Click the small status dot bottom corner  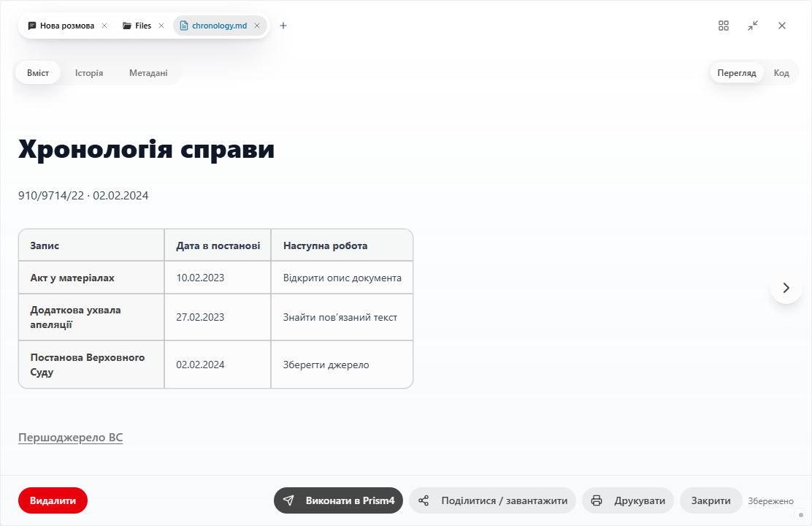(x=800, y=514)
